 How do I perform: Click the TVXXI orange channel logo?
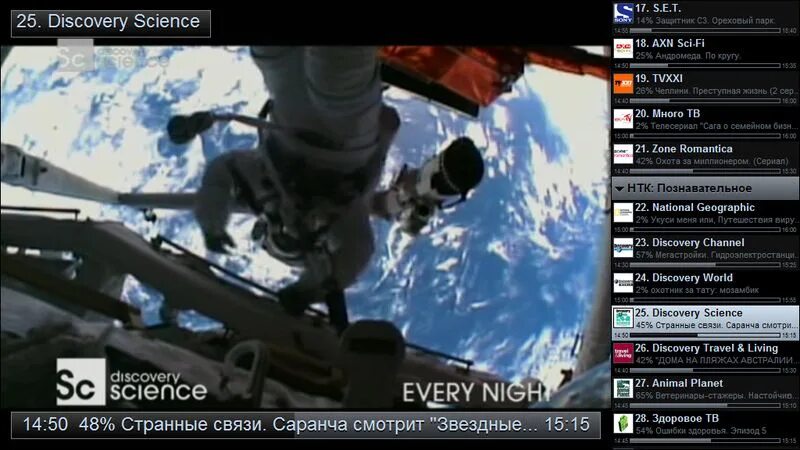(623, 84)
